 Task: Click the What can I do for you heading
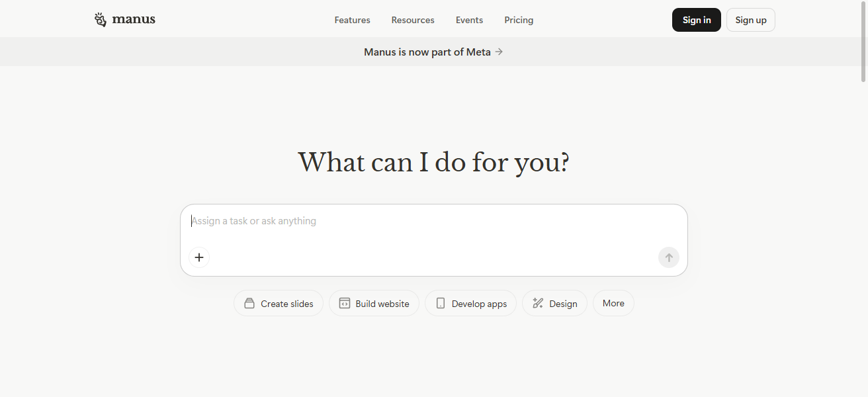(433, 163)
